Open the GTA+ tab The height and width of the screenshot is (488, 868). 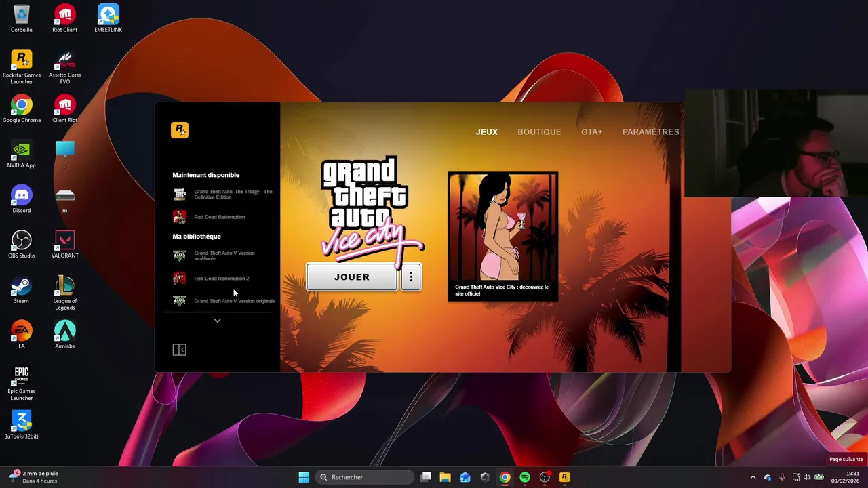click(x=591, y=132)
